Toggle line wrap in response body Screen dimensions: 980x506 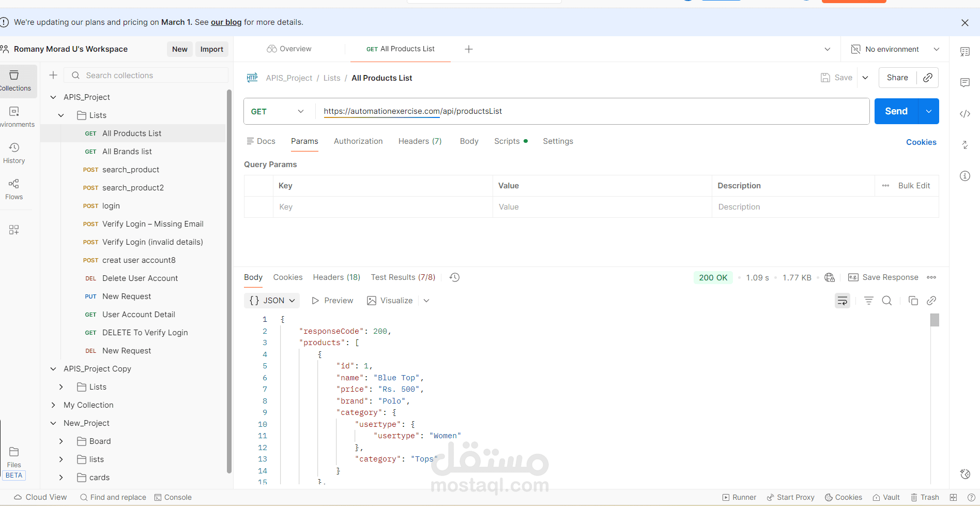843,301
